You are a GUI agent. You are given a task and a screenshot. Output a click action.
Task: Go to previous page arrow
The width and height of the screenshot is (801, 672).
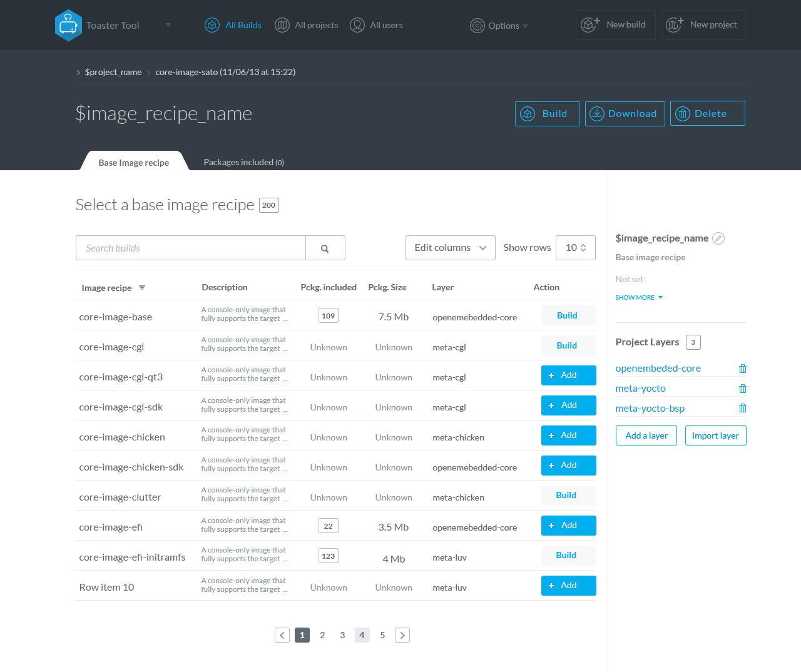282,635
